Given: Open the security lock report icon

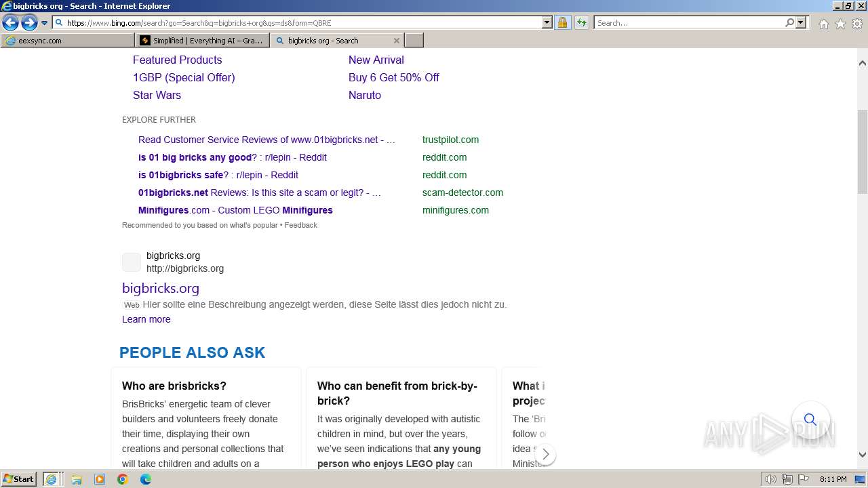Looking at the screenshot, I should tap(562, 22).
